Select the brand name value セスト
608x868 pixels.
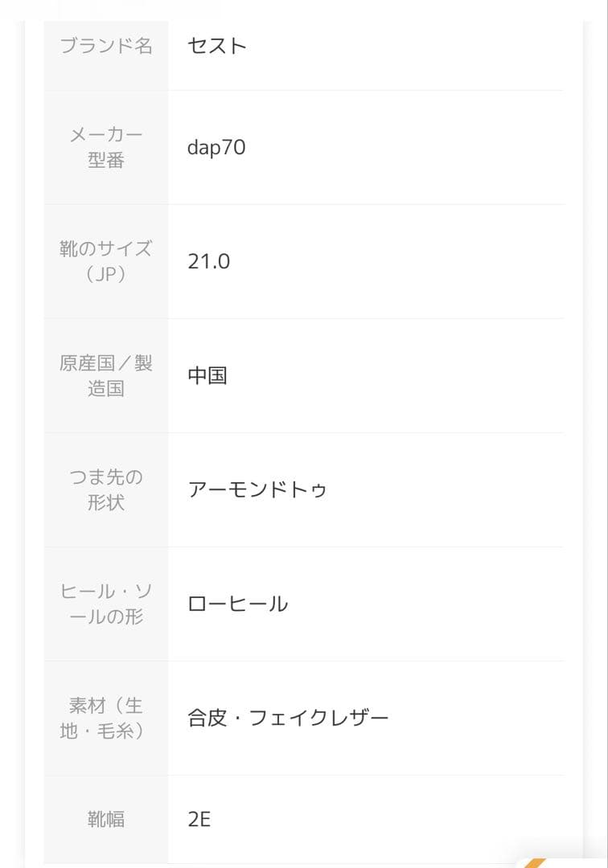[216, 45]
